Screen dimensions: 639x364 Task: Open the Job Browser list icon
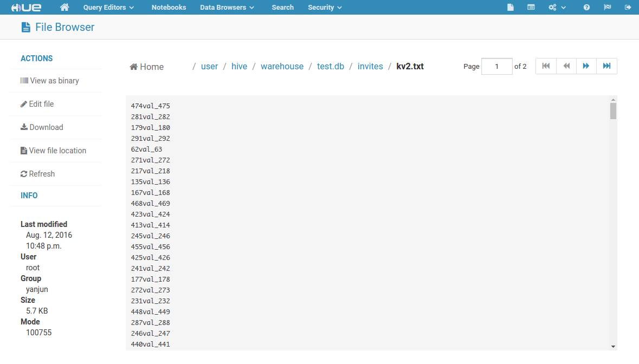[531, 8]
